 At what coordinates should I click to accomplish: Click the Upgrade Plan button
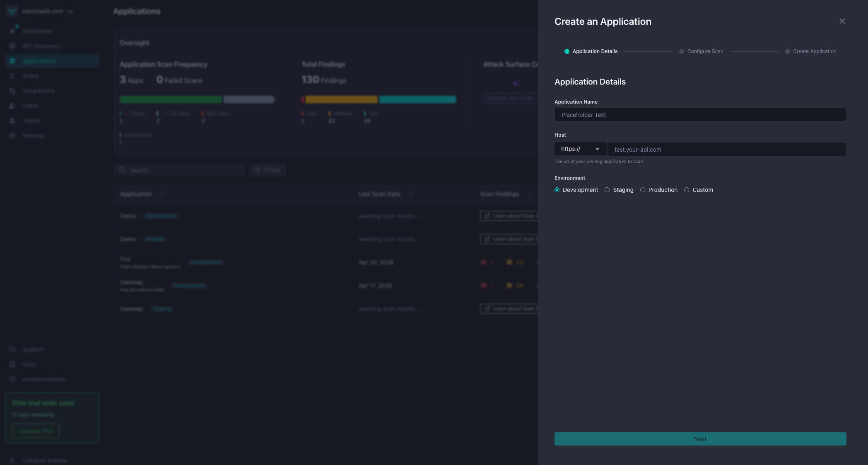[36, 431]
